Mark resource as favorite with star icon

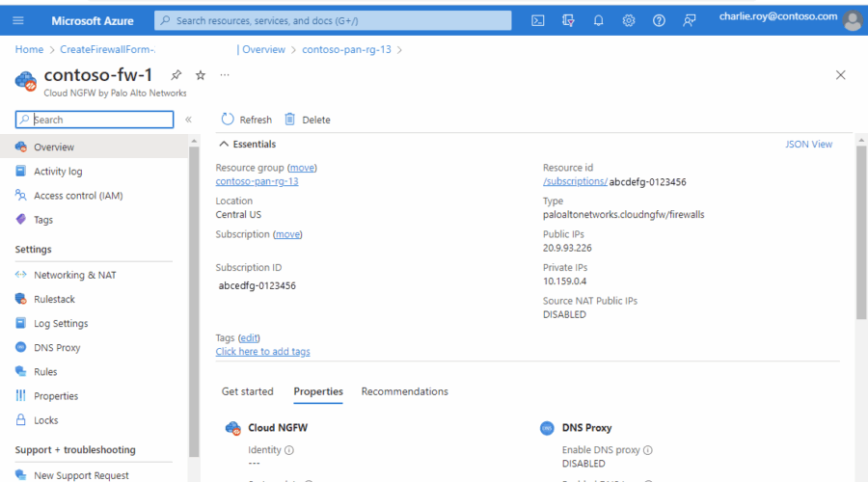pos(201,75)
